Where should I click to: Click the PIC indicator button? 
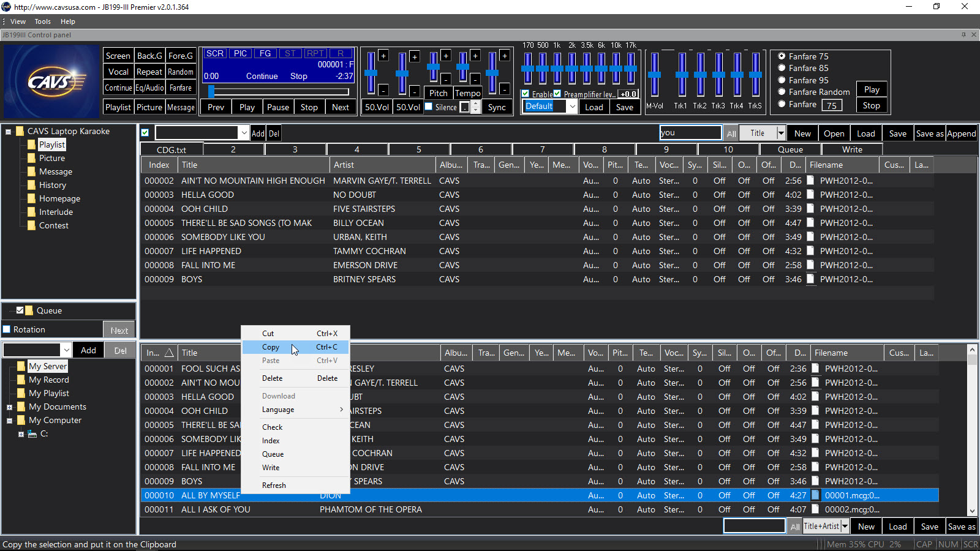(x=241, y=54)
